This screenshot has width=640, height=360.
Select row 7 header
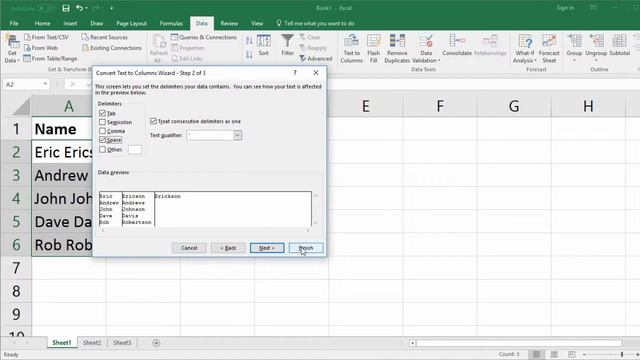coord(16,268)
